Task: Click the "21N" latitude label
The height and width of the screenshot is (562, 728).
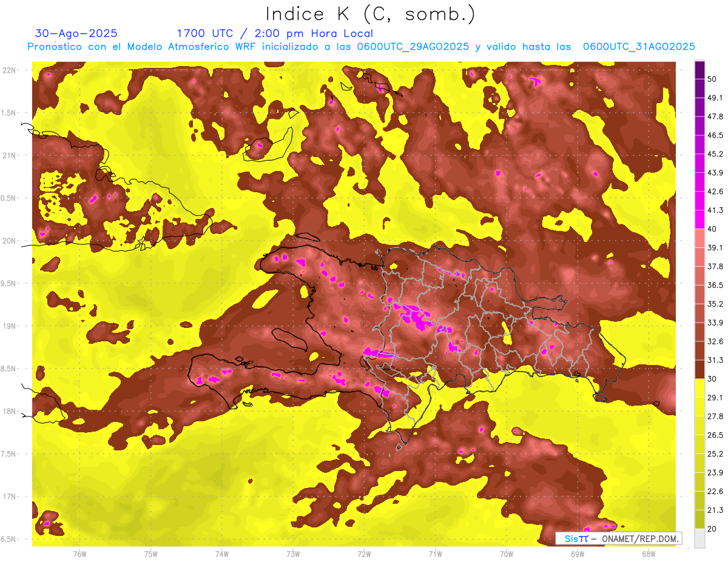Action: coord(9,156)
